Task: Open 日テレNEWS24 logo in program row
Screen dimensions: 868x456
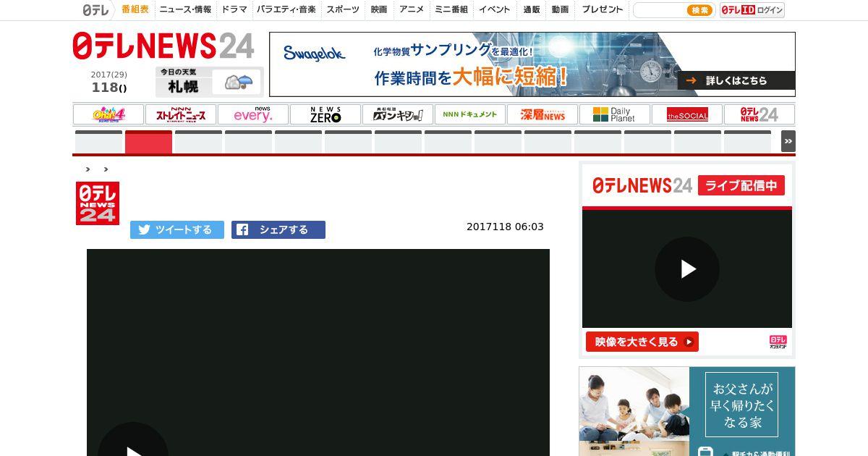Action: [759, 114]
